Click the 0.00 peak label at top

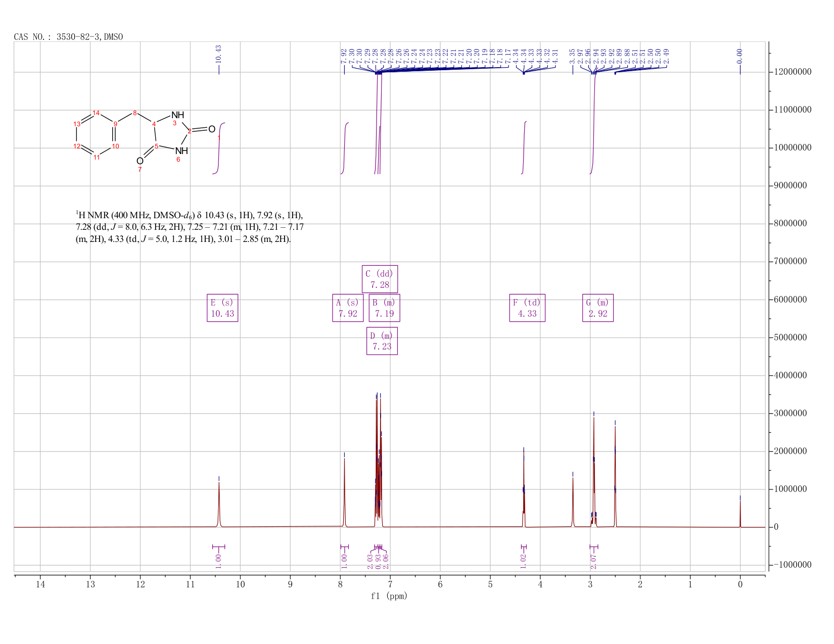(x=740, y=56)
